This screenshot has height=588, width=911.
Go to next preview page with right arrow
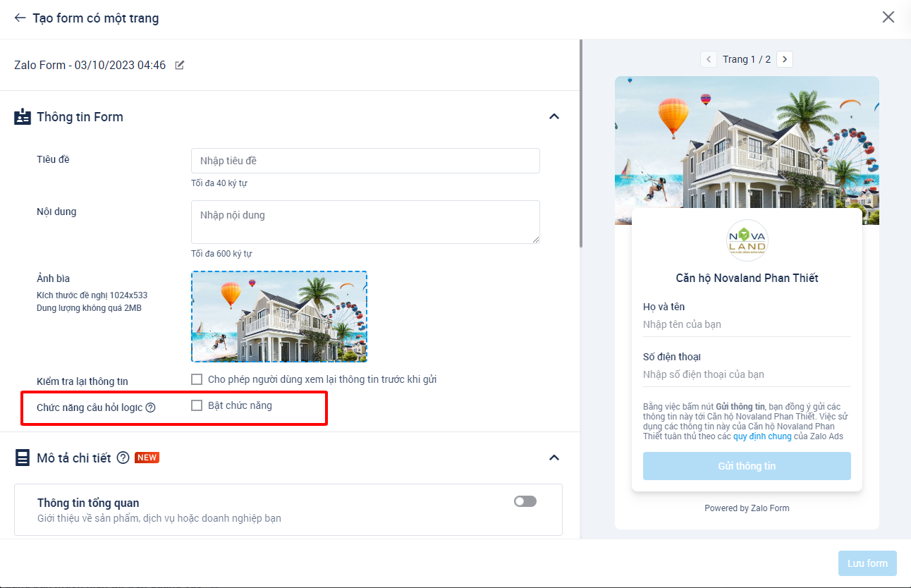tap(785, 59)
